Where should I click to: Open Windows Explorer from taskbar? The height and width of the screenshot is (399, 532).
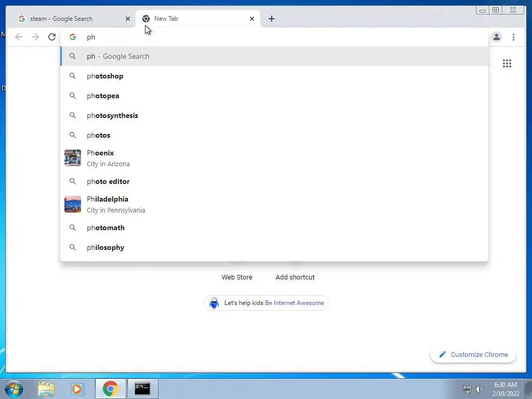click(46, 389)
